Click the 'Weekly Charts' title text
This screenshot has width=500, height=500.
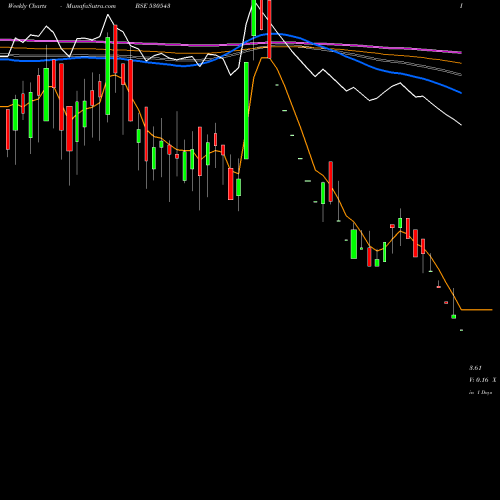click(27, 6)
